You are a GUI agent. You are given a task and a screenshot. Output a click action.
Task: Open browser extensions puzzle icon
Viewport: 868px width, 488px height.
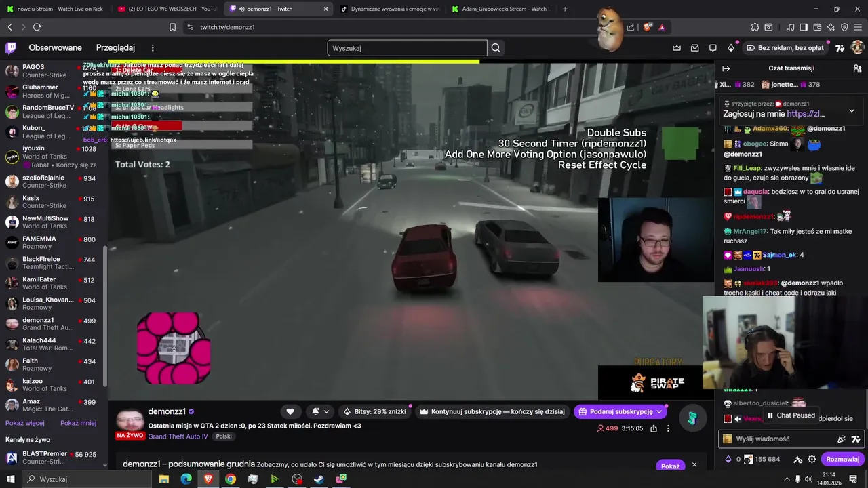tap(755, 27)
